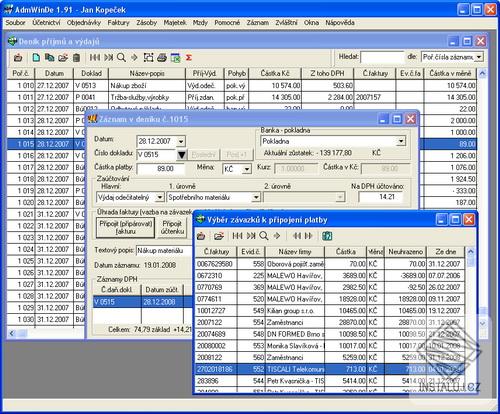Click the magnifier search icon in journal toolbar

click(x=122, y=58)
